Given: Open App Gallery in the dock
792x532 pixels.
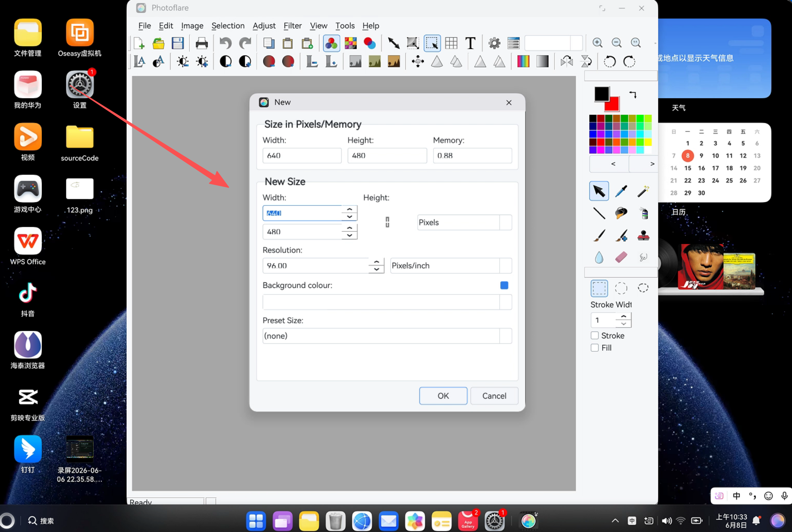Looking at the screenshot, I should click(x=468, y=521).
